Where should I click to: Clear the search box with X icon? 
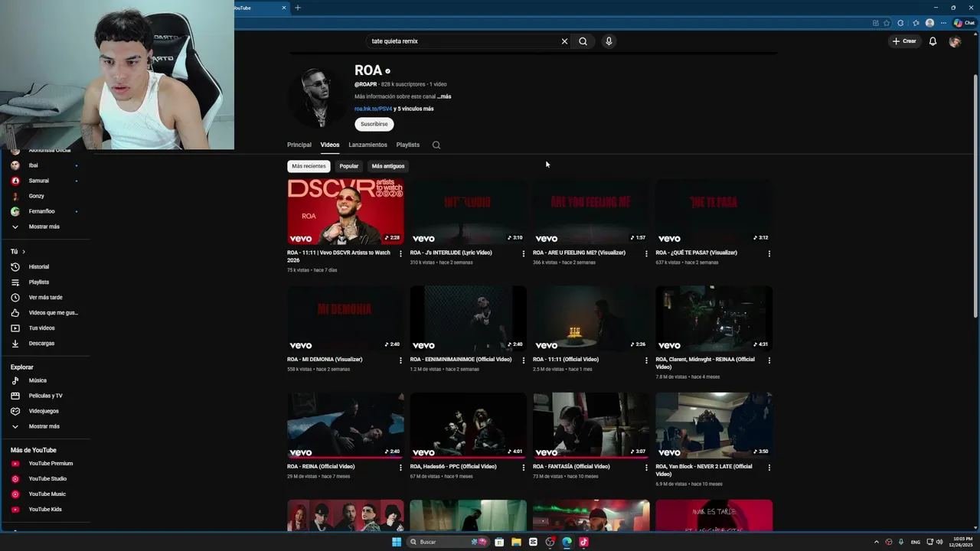564,41
